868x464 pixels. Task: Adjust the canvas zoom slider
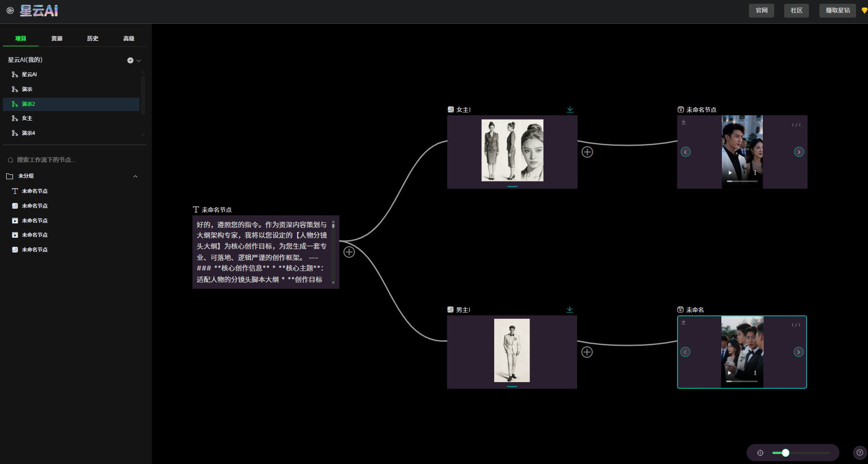pyautogui.click(x=786, y=453)
